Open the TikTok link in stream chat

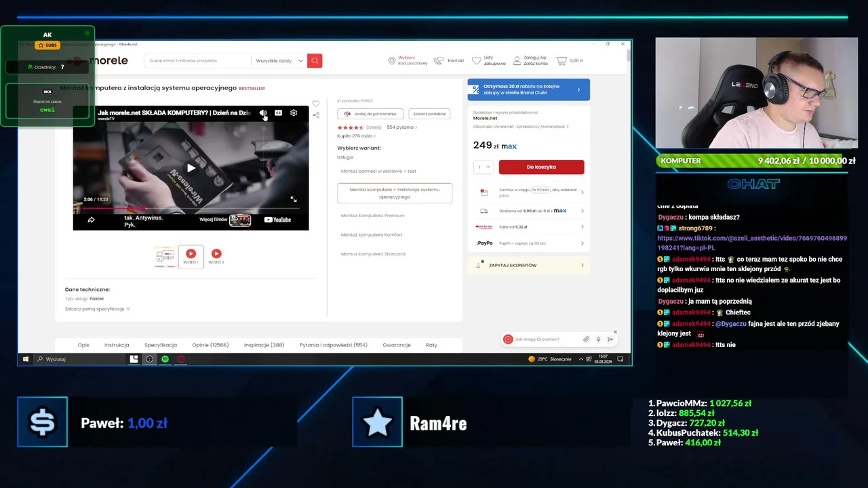752,243
